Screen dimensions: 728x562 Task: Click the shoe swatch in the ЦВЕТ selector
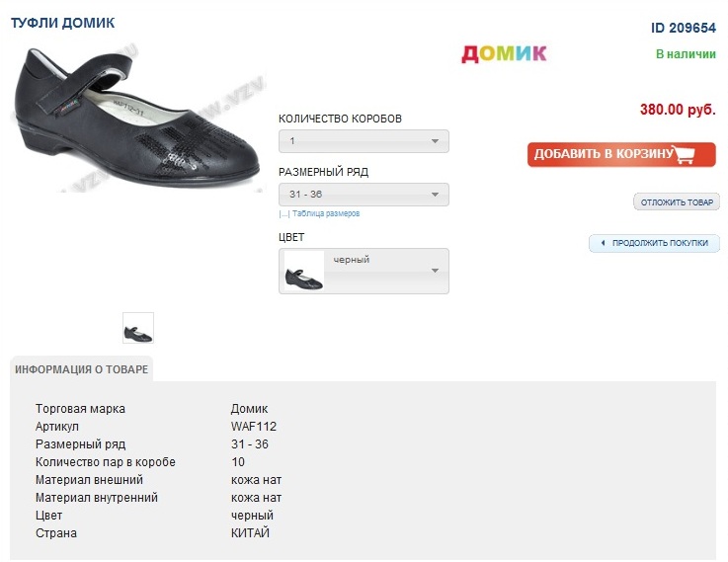tap(303, 272)
